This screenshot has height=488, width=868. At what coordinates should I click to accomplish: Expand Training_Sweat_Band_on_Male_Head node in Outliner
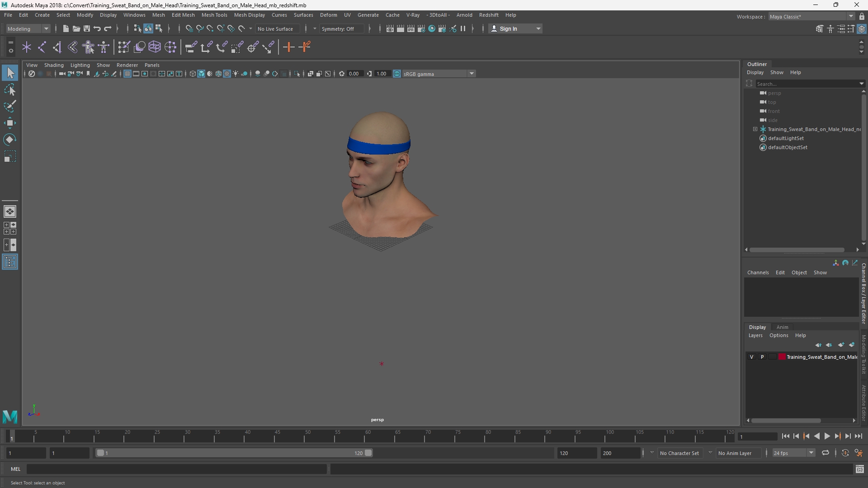(x=755, y=129)
